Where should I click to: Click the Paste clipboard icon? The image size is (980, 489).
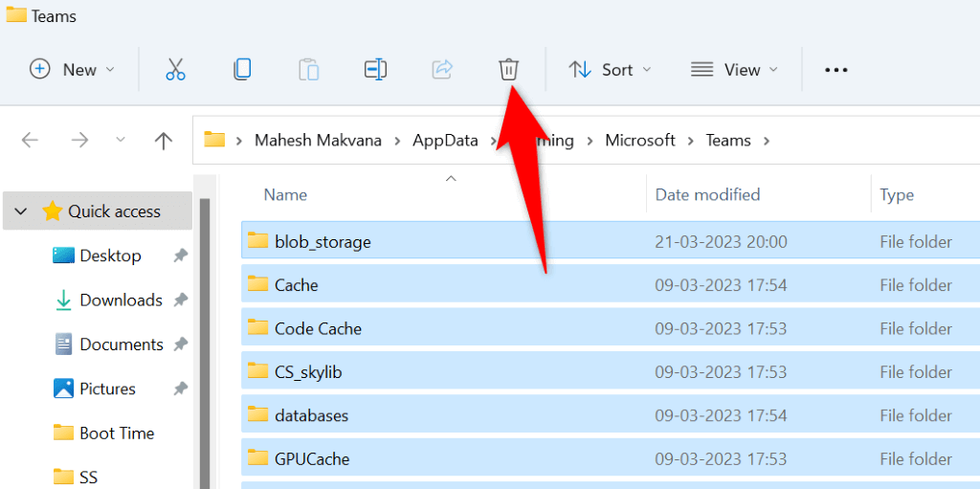pos(308,69)
